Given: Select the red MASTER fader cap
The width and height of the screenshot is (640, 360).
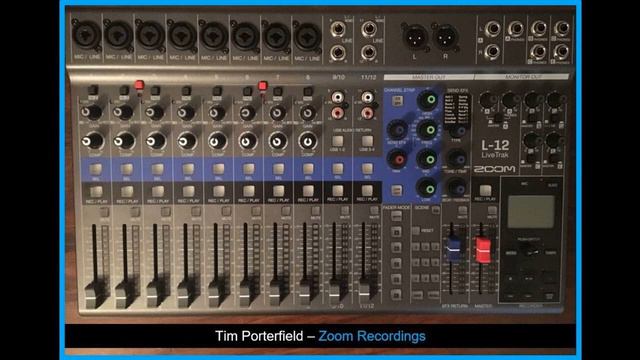Looking at the screenshot, I should pyautogui.click(x=483, y=249).
